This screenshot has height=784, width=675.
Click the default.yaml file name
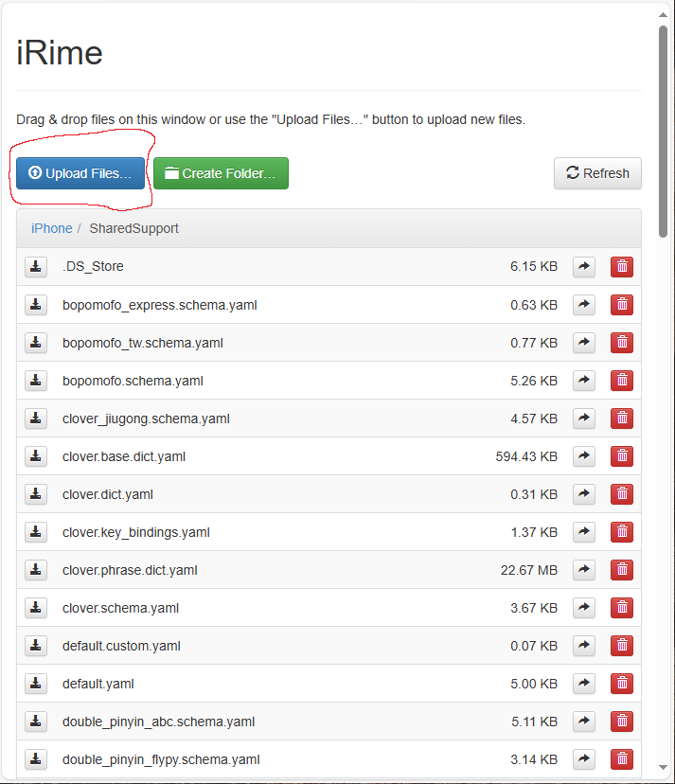point(98,684)
